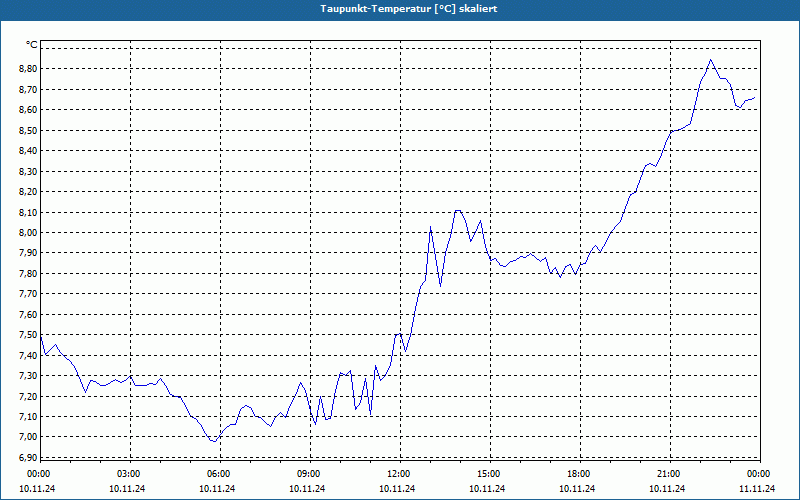Click the 18:00 time label
The width and height of the screenshot is (800, 500).
point(578,474)
